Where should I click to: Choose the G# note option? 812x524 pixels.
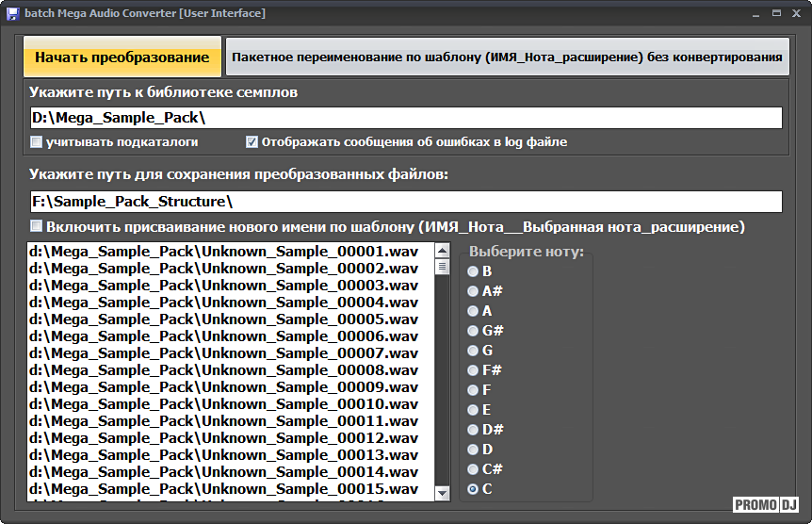click(473, 331)
